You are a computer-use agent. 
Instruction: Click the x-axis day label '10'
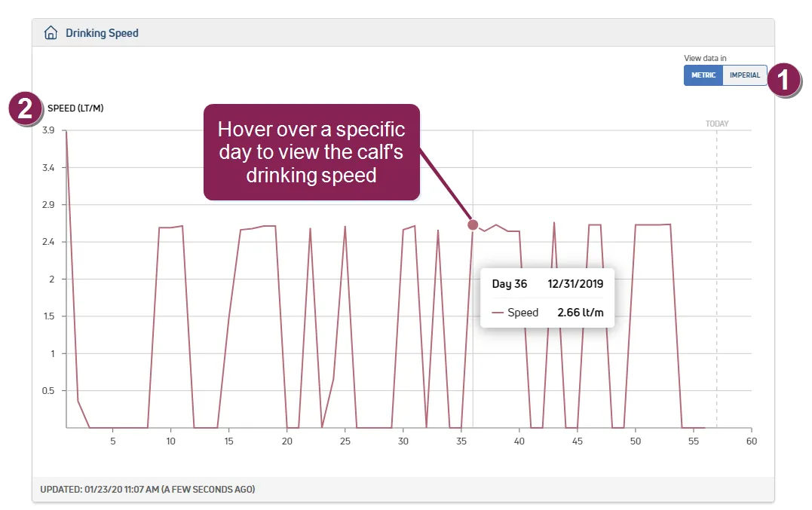[x=171, y=441]
